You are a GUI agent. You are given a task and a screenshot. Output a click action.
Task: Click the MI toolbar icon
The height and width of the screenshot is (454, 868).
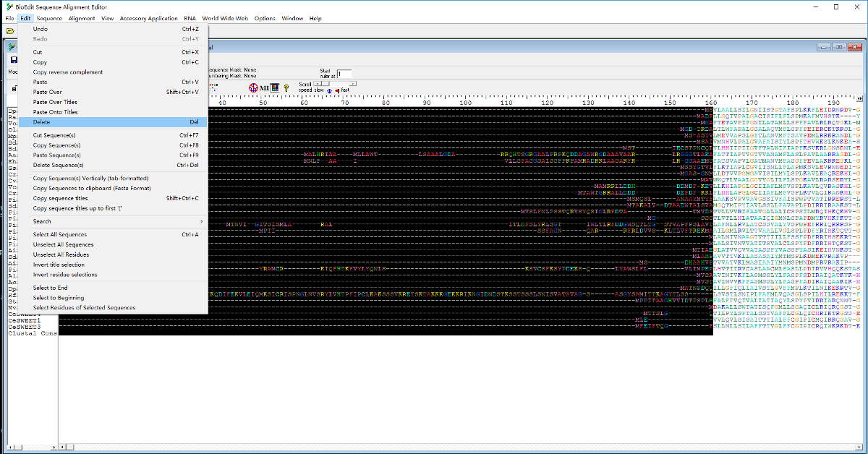click(x=265, y=87)
